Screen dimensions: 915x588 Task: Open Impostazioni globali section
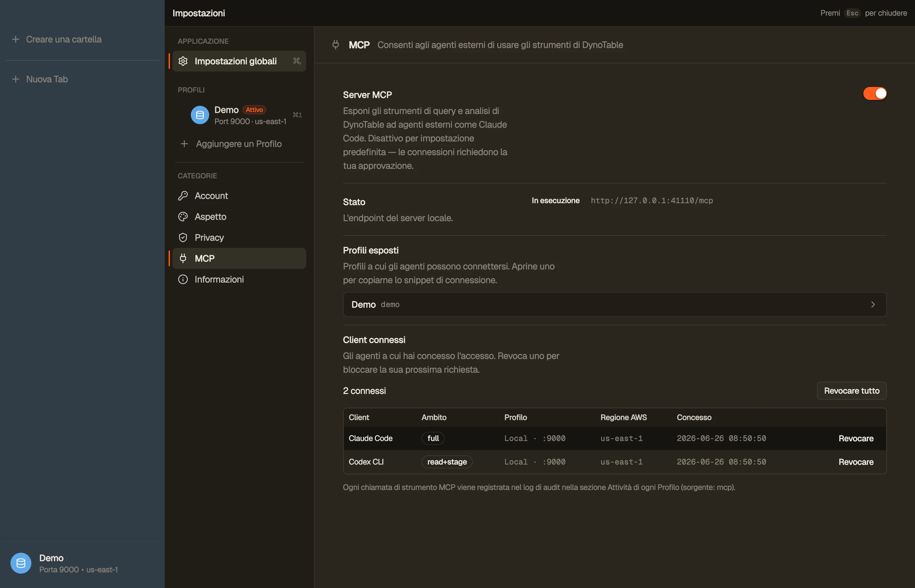[x=239, y=61]
